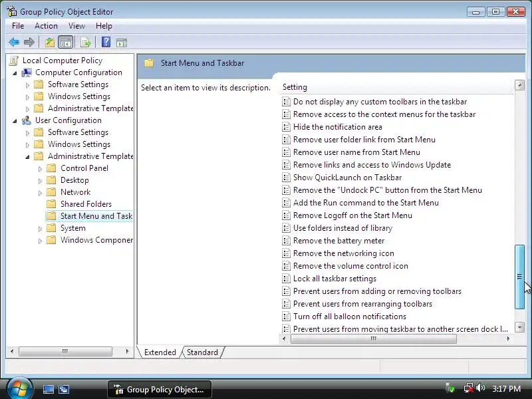The width and height of the screenshot is (532, 399).
Task: Click the Windows Start orb
Action: (x=19, y=388)
